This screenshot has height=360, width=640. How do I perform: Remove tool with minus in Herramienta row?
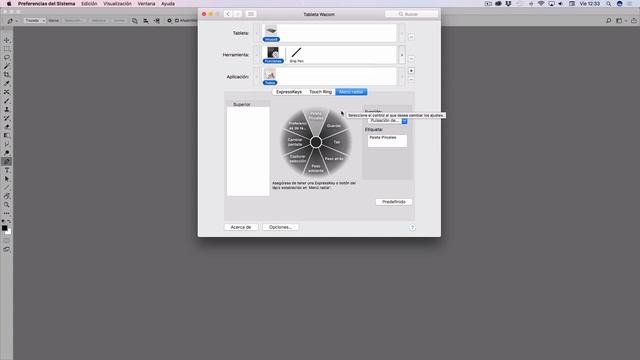point(411,59)
